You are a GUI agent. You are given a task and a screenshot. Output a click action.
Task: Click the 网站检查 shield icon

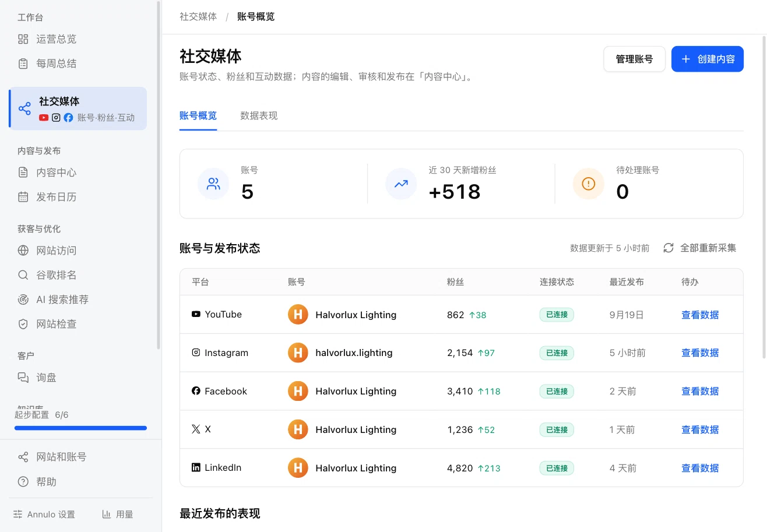tap(23, 324)
